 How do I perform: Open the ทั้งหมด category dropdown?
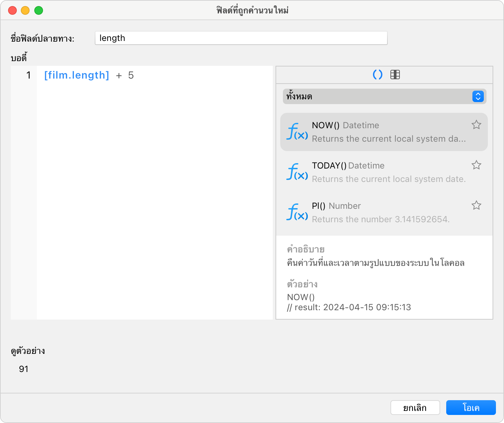tap(384, 96)
